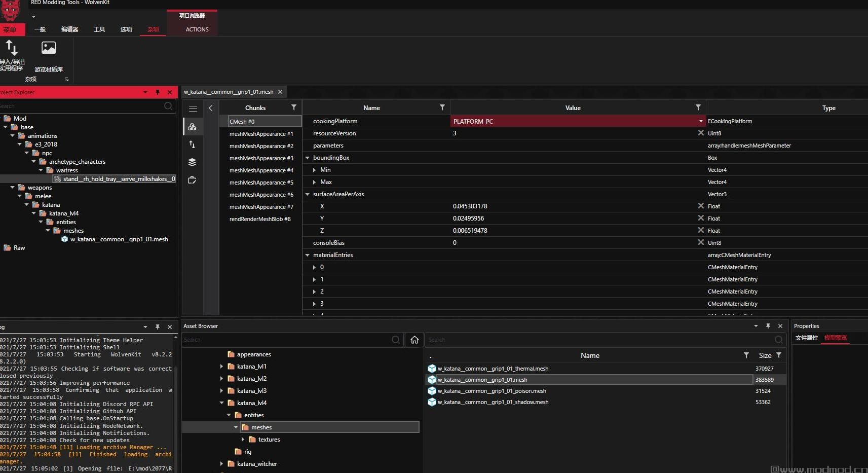Reset the resourceVersion value
Image resolution: width=868 pixels, height=473 pixels.
pos(701,133)
